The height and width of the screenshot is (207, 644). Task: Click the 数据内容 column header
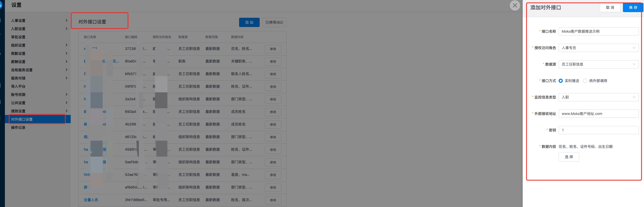237,37
